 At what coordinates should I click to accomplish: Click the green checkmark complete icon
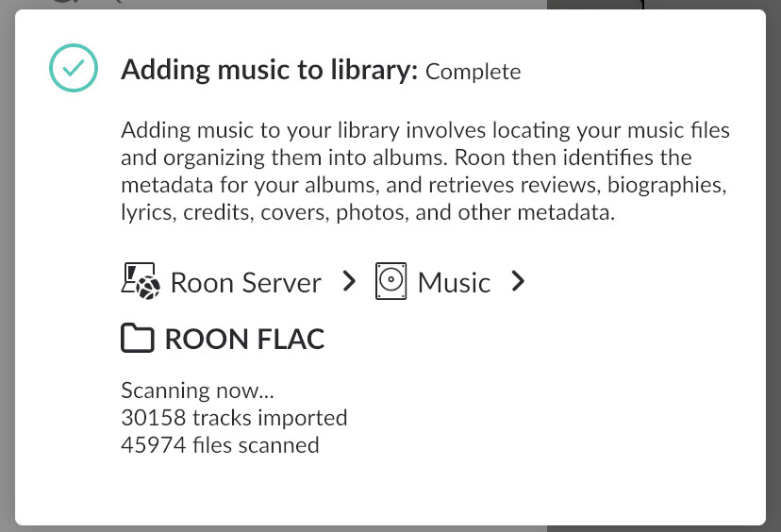click(73, 69)
